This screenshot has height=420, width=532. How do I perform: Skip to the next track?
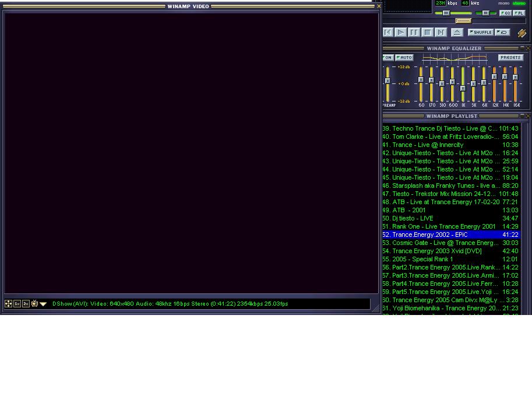pos(441,33)
